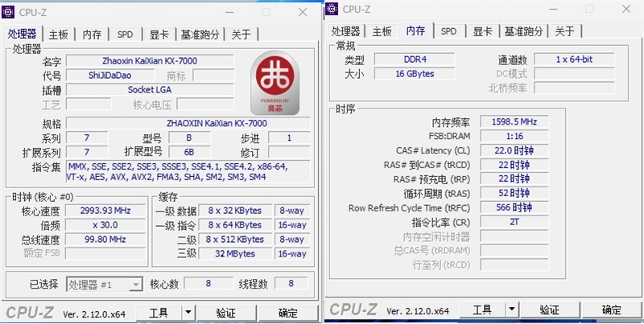Image resolution: width=644 pixels, height=324 pixels.
Task: Click the tRP 22 时钟 value
Action: pyautogui.click(x=514, y=178)
